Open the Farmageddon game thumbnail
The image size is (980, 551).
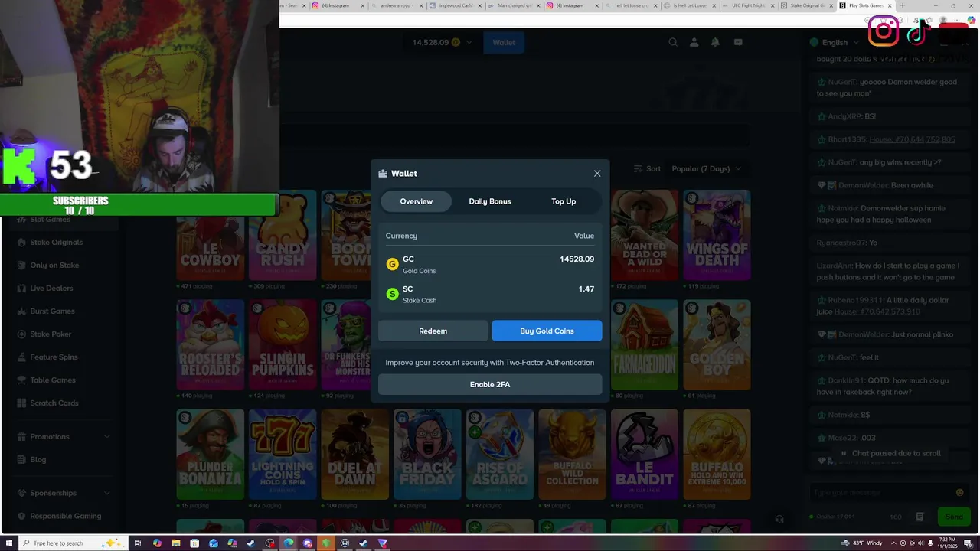point(645,344)
